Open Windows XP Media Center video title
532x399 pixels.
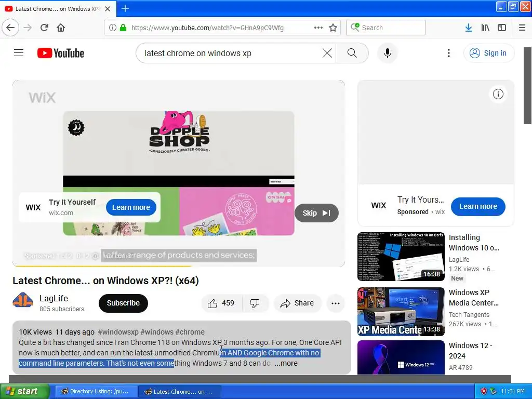(x=474, y=298)
